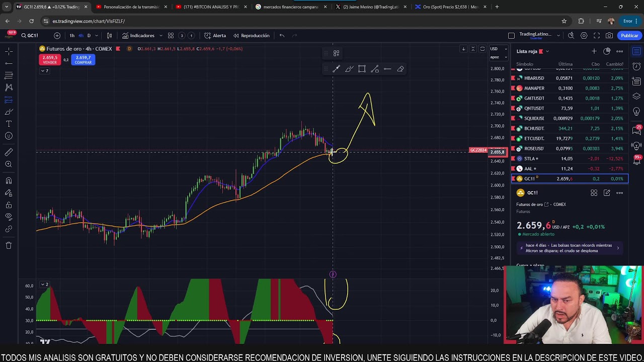The width and height of the screenshot is (644, 362).
Task: Open the news headline about Micron
Action: coord(569,248)
